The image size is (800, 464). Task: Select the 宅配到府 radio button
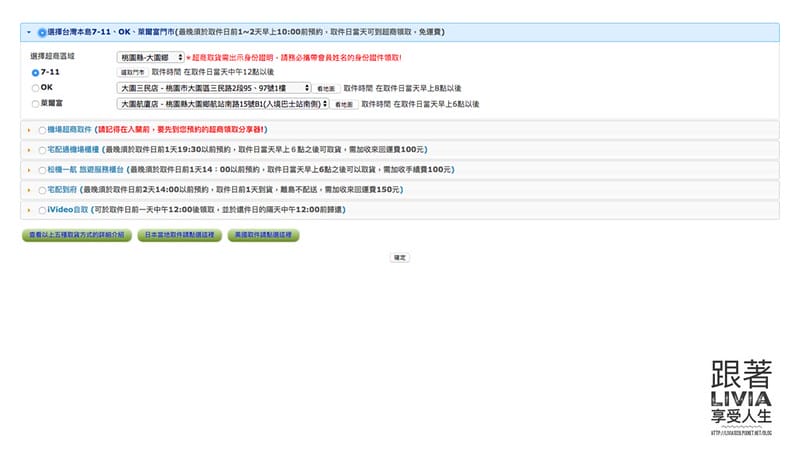pyautogui.click(x=42, y=190)
